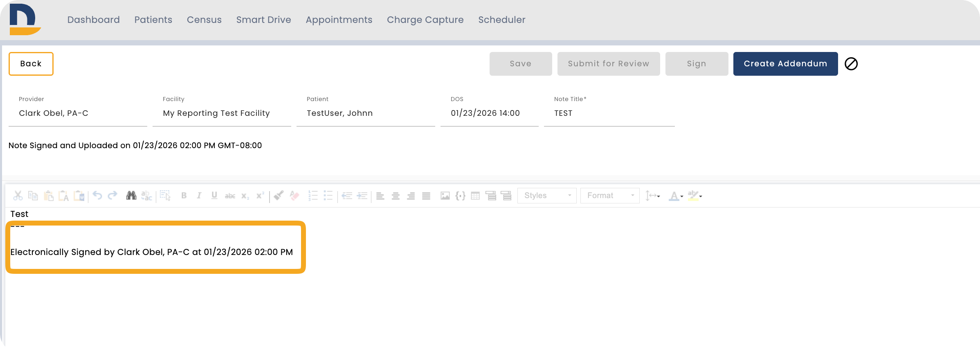This screenshot has height=352, width=980.
Task: Redo the last edit
Action: pos(112,196)
